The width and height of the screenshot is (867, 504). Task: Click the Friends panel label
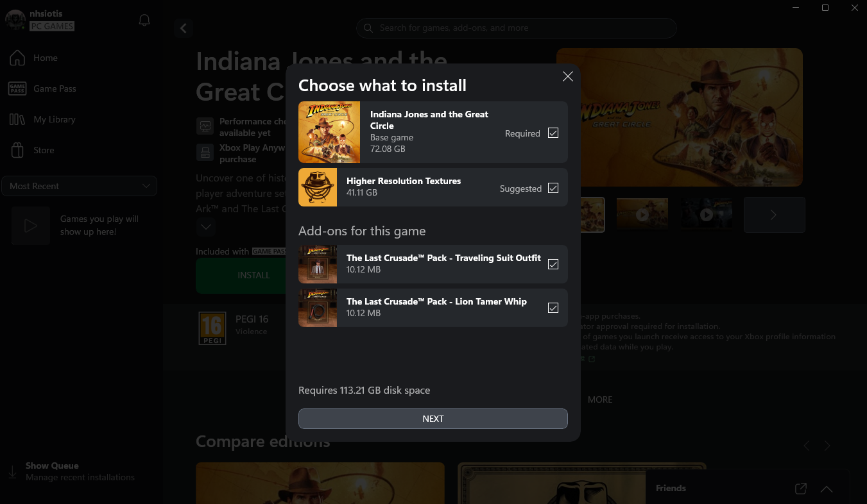671,488
